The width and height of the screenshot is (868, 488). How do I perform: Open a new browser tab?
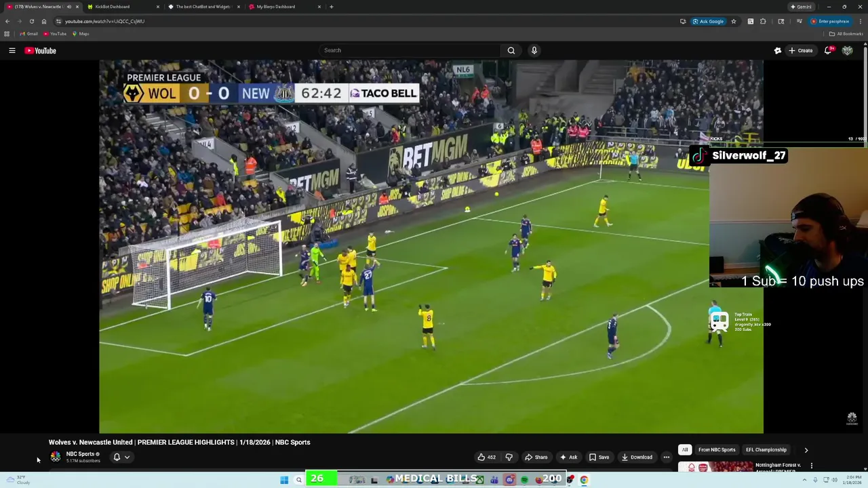(331, 7)
